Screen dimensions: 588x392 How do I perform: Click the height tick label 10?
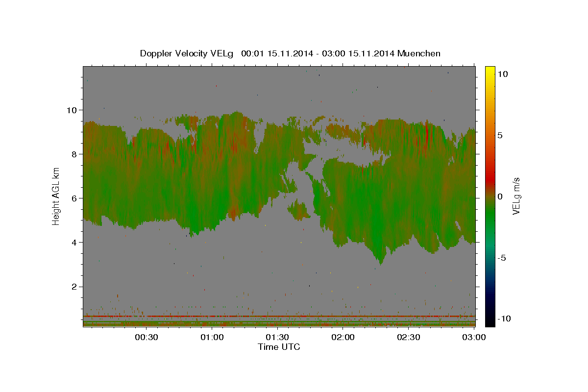73,110
